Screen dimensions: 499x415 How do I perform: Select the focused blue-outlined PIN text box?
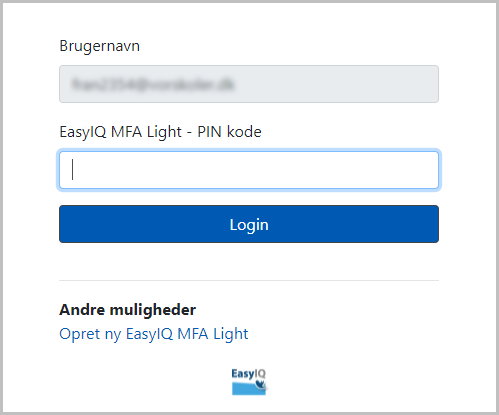[x=249, y=170]
